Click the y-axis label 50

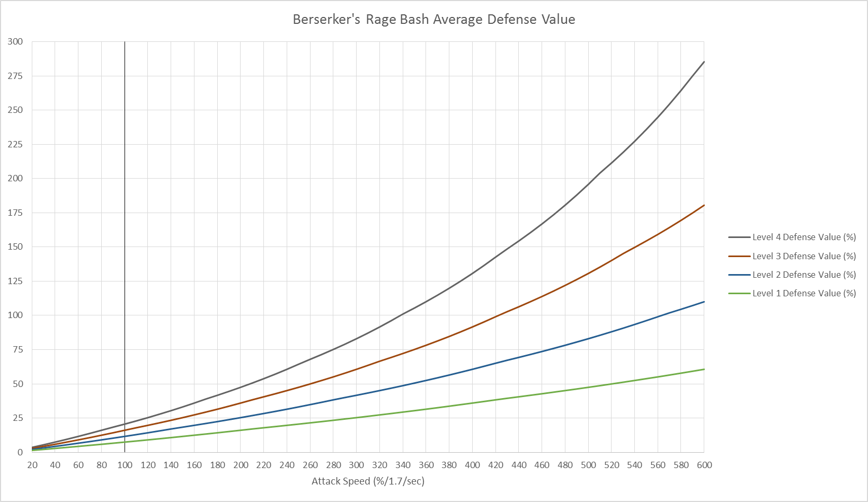click(18, 384)
